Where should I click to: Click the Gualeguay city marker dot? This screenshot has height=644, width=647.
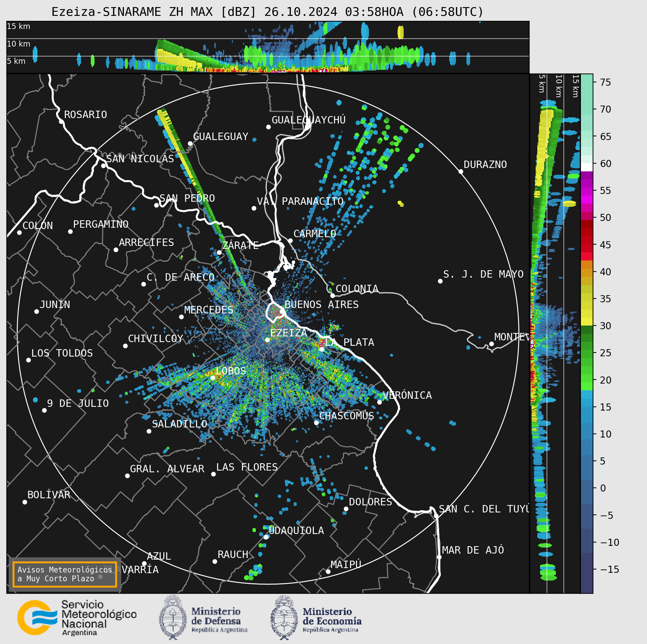[x=190, y=144]
